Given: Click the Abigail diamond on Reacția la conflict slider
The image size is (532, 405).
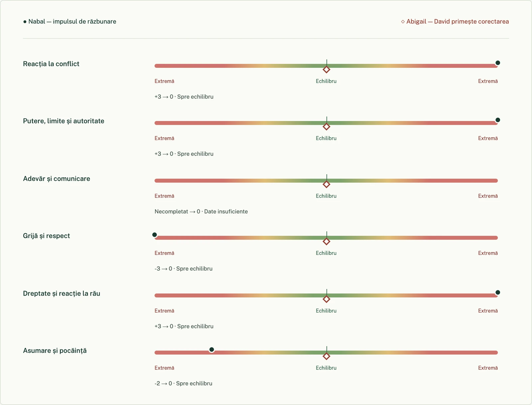Looking at the screenshot, I should [x=327, y=69].
